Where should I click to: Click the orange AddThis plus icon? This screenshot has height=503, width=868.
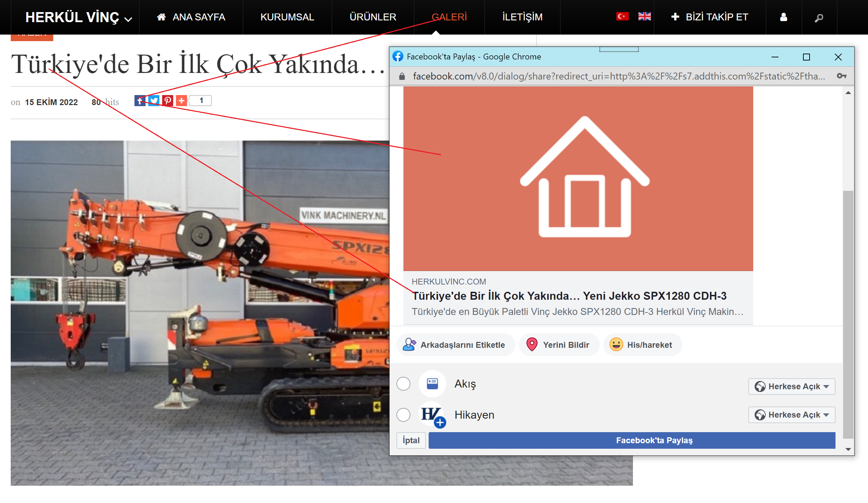181,101
